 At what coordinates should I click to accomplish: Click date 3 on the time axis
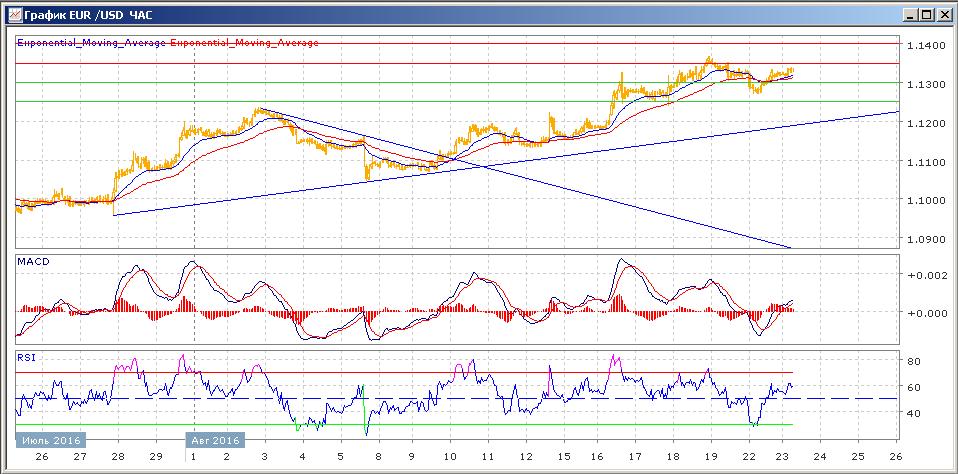[x=265, y=457]
